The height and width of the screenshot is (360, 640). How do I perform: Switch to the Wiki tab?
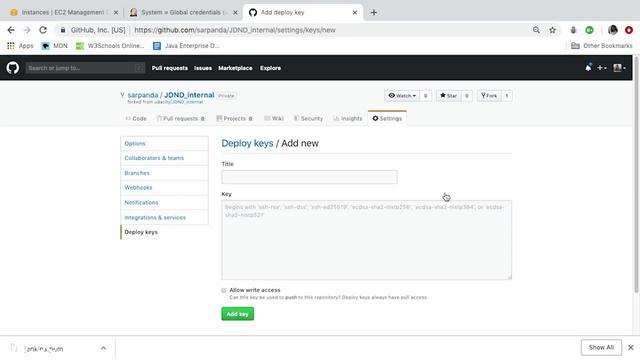[x=273, y=118]
